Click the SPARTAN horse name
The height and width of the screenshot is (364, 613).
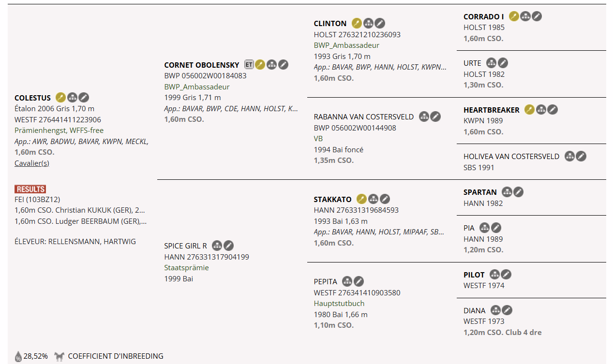click(x=480, y=192)
